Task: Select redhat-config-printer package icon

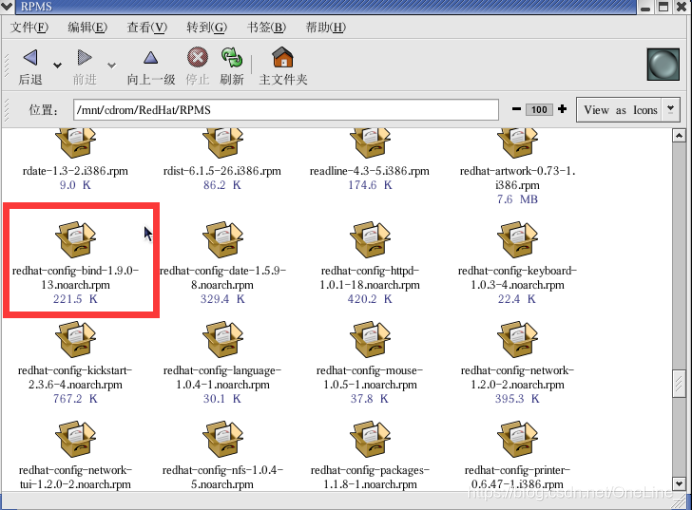Action: tap(517, 439)
